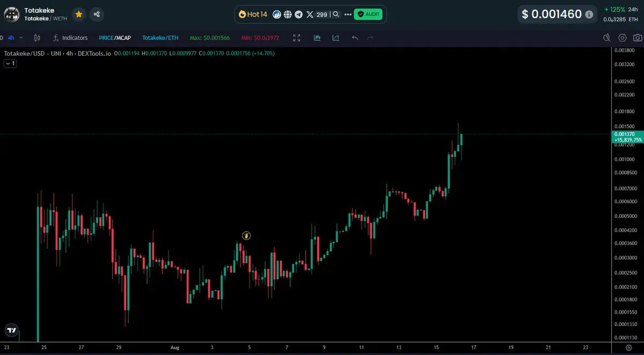The width and height of the screenshot is (644, 355).
Task: Click the share icon next to Totakeke
Action: coord(97,14)
